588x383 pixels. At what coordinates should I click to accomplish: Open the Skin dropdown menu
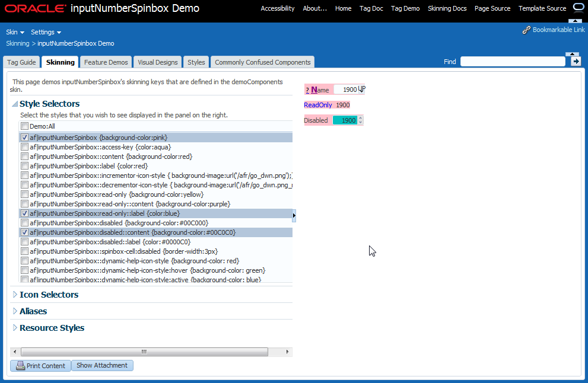15,32
